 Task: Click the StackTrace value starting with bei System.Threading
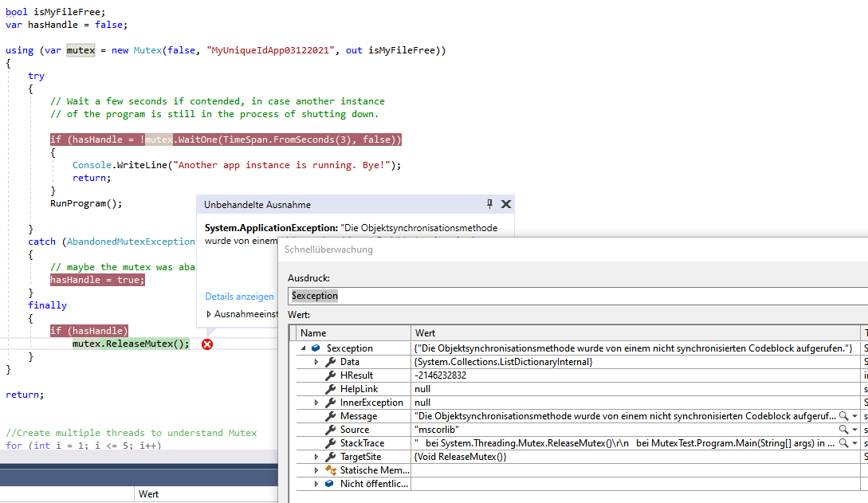tap(624, 443)
